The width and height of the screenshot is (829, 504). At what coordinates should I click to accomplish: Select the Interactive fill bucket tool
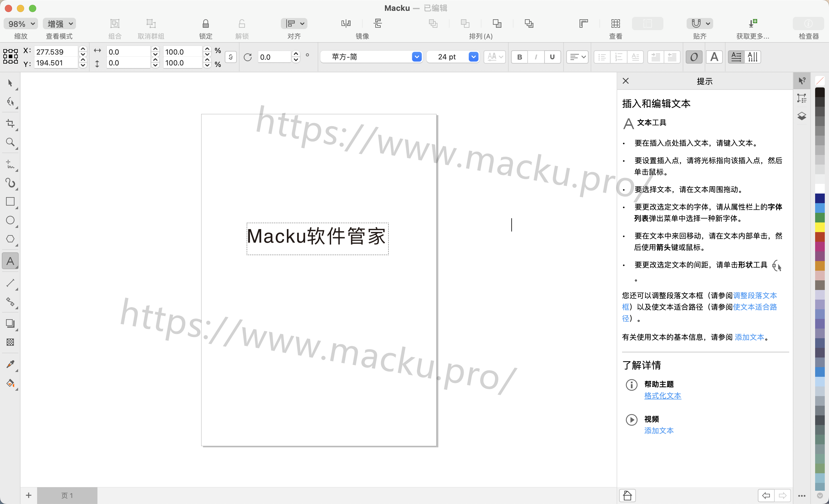(x=10, y=383)
